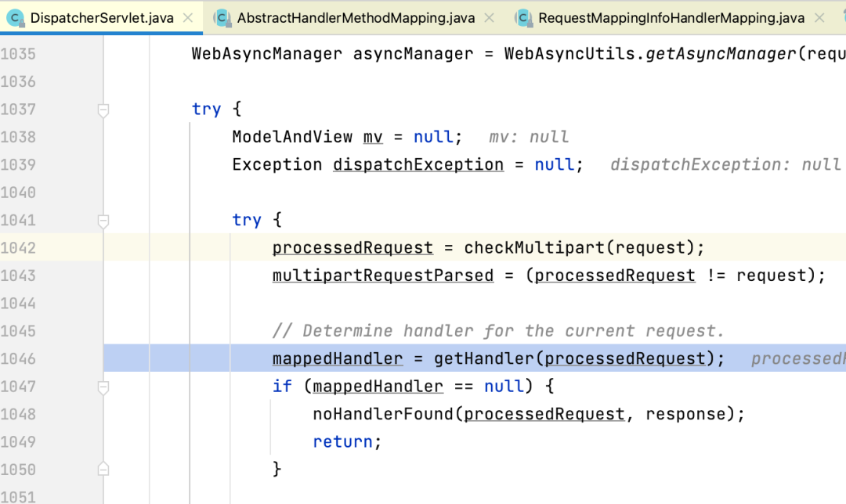Switch to the AbstractHandlerMethodMapping.java tab
The width and height of the screenshot is (846, 504).
coord(356,17)
